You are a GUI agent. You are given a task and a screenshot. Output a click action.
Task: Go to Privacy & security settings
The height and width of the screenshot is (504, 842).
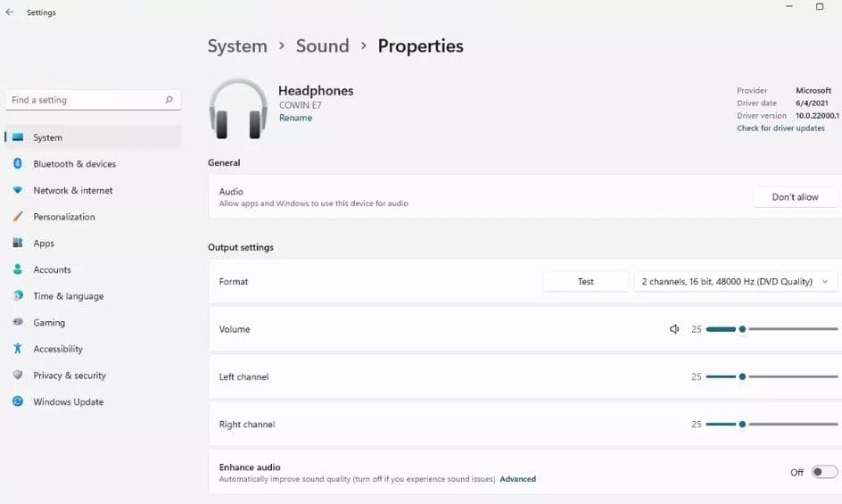(70, 376)
